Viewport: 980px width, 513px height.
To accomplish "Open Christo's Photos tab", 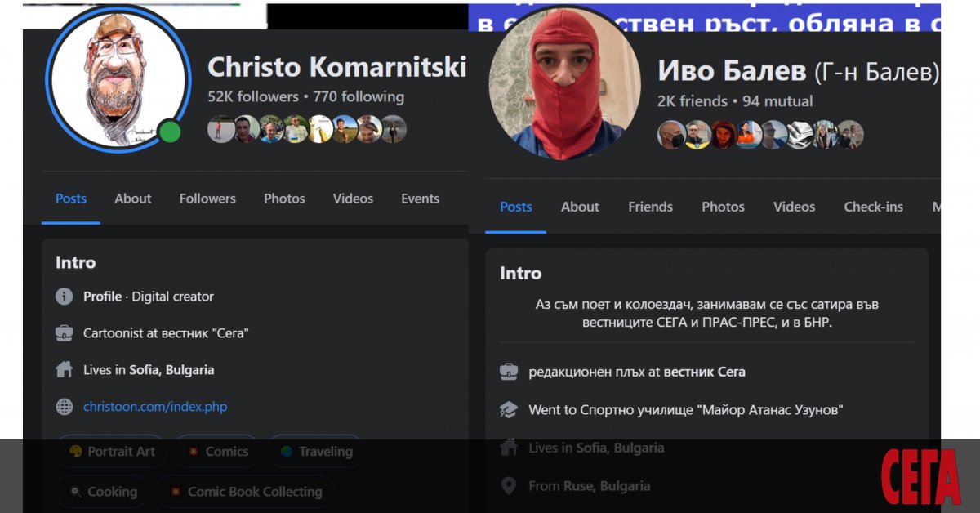I will point(284,199).
